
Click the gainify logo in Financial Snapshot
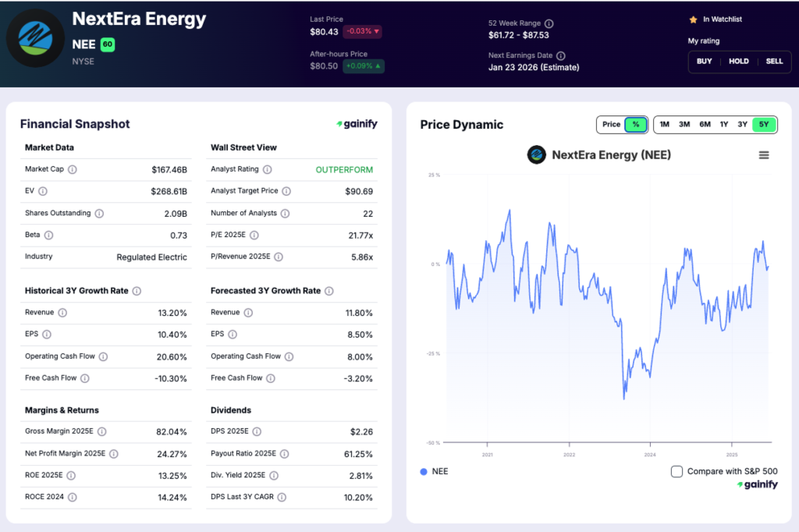357,123
